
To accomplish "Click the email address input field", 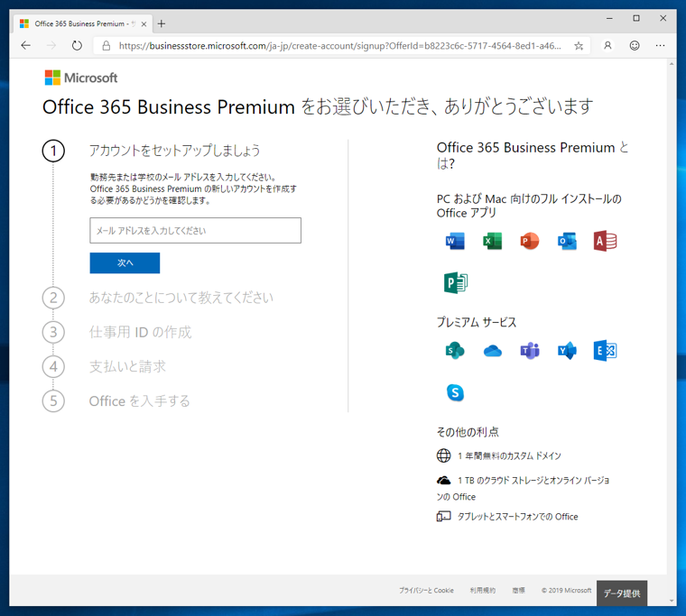I will tap(196, 230).
